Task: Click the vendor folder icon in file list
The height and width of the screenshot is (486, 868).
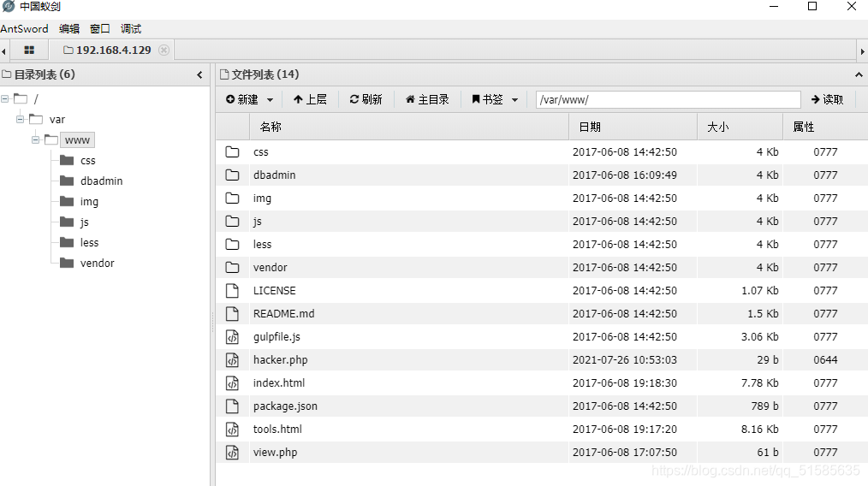Action: (233, 267)
